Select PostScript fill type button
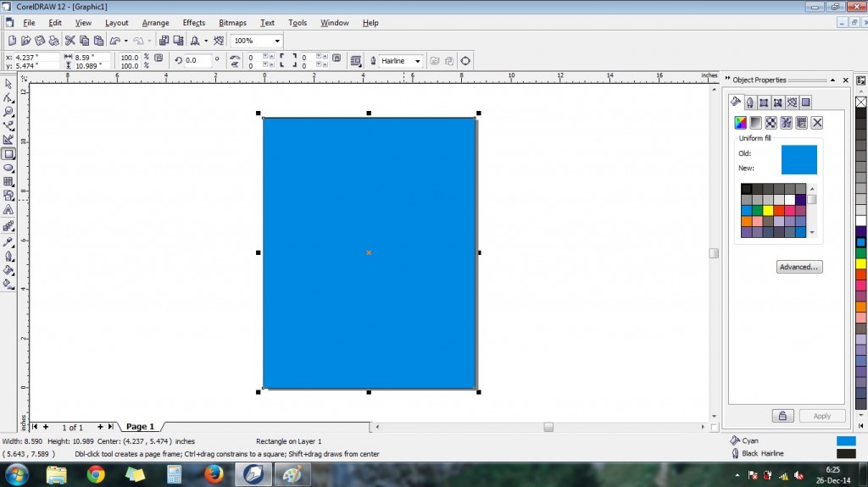 (802, 123)
